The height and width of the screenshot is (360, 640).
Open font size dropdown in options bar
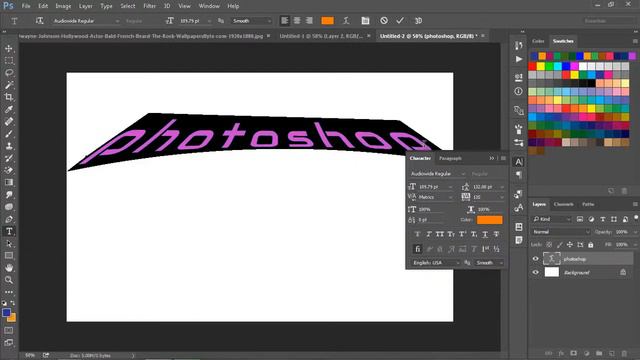pos(209,21)
